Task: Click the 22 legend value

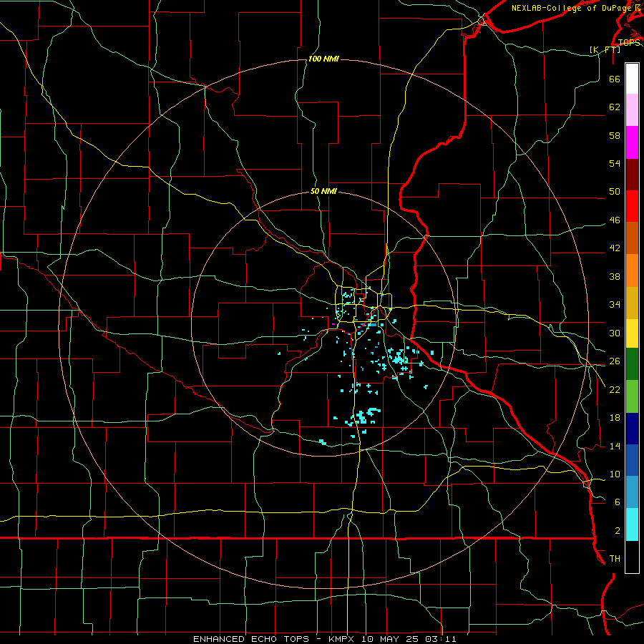Action: (x=615, y=389)
